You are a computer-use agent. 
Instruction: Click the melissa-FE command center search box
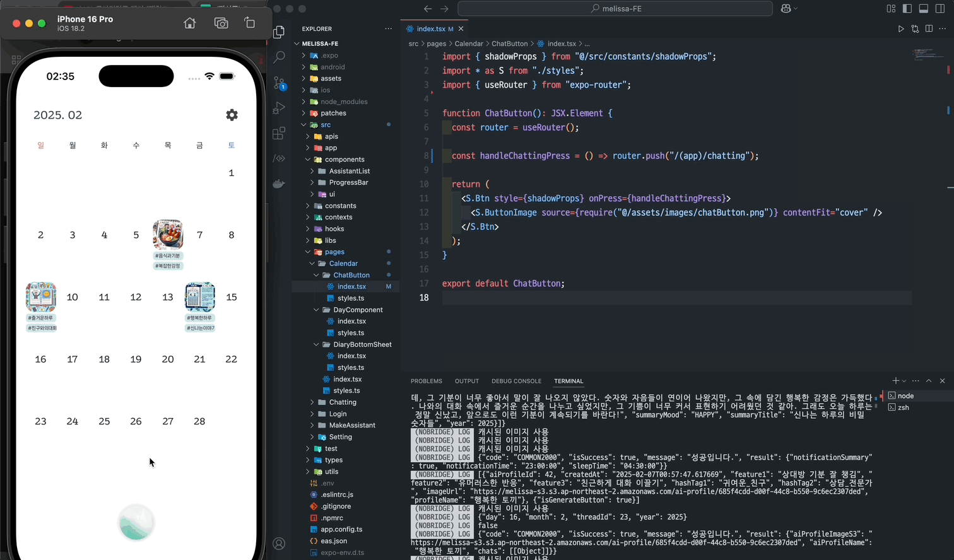click(615, 9)
